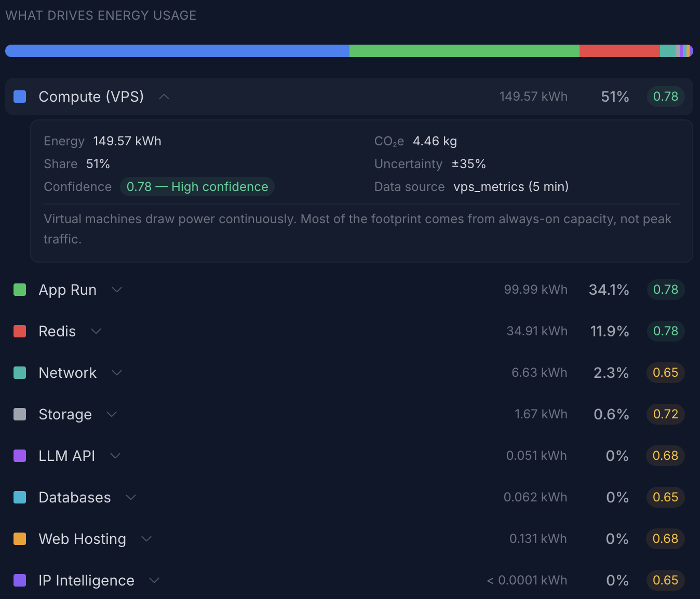Click the cyan Databases legend square
The height and width of the screenshot is (599, 700).
pyautogui.click(x=19, y=497)
